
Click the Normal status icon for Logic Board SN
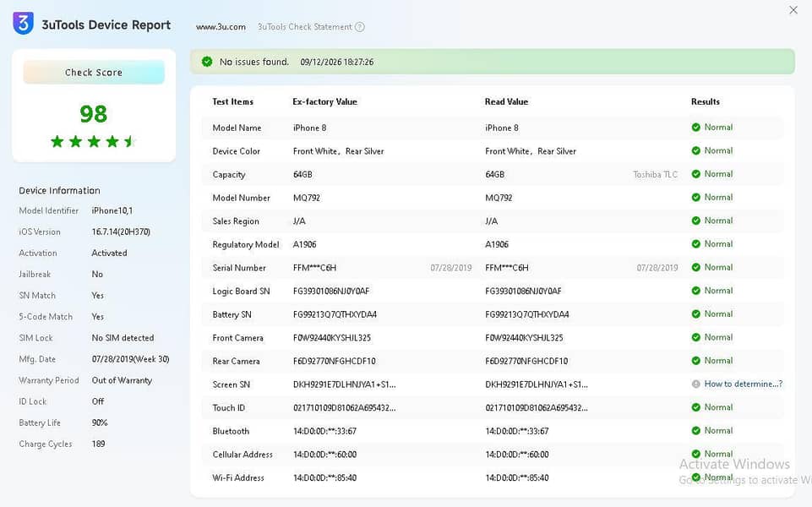click(x=696, y=291)
